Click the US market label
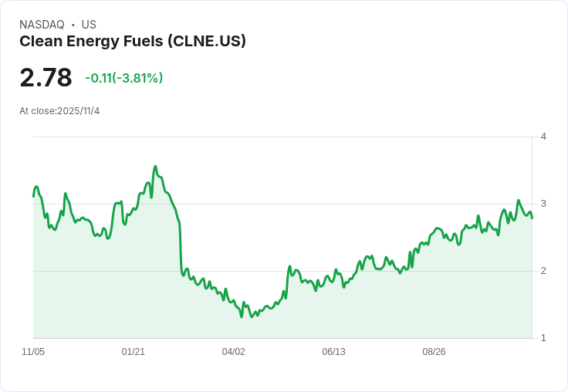 click(x=89, y=25)
